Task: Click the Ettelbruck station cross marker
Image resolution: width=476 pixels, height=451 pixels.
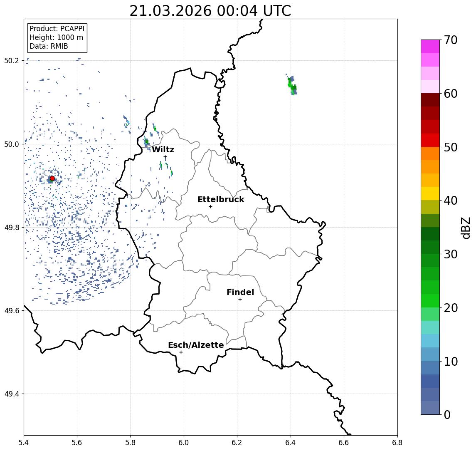Action: (x=210, y=207)
